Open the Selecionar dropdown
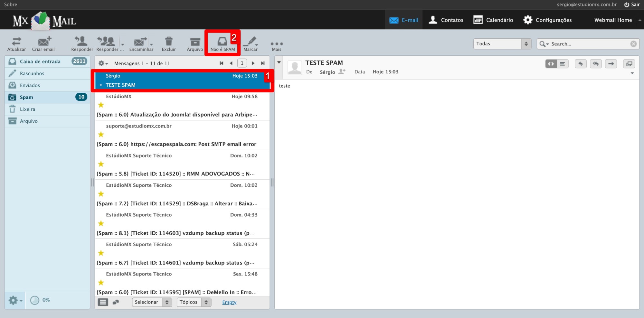 [x=152, y=302]
